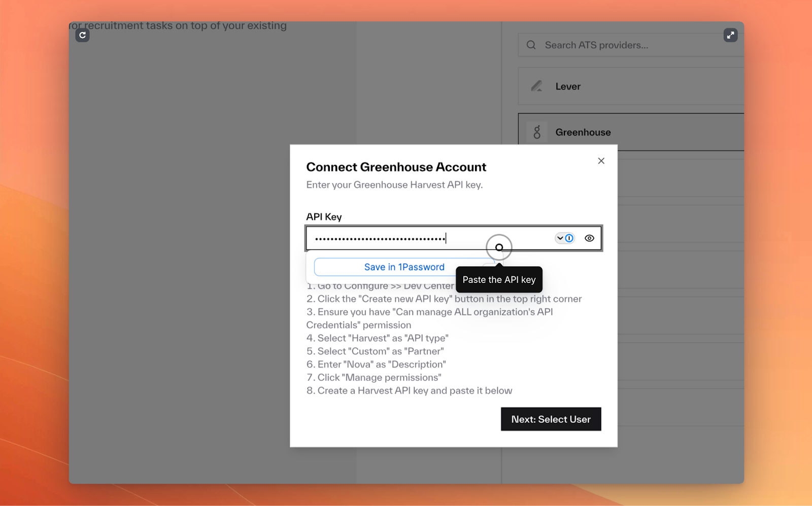
Task: Click the Greenhouse logo icon
Action: [x=537, y=132]
